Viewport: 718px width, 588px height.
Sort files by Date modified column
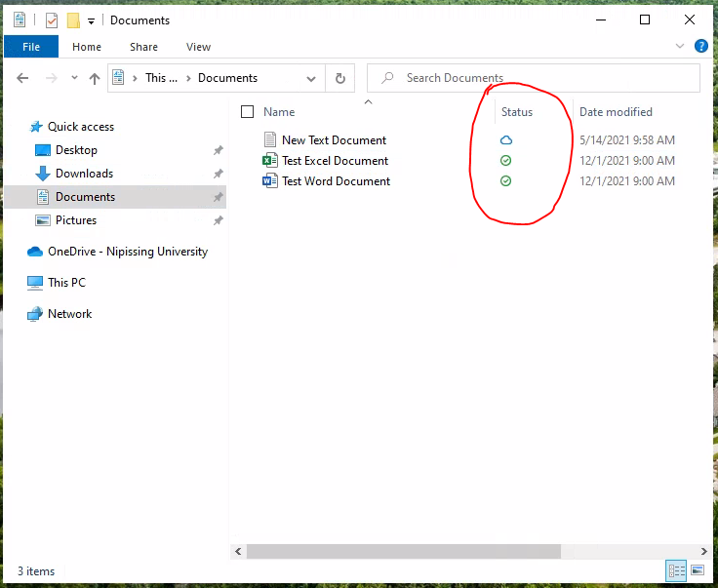tap(616, 112)
